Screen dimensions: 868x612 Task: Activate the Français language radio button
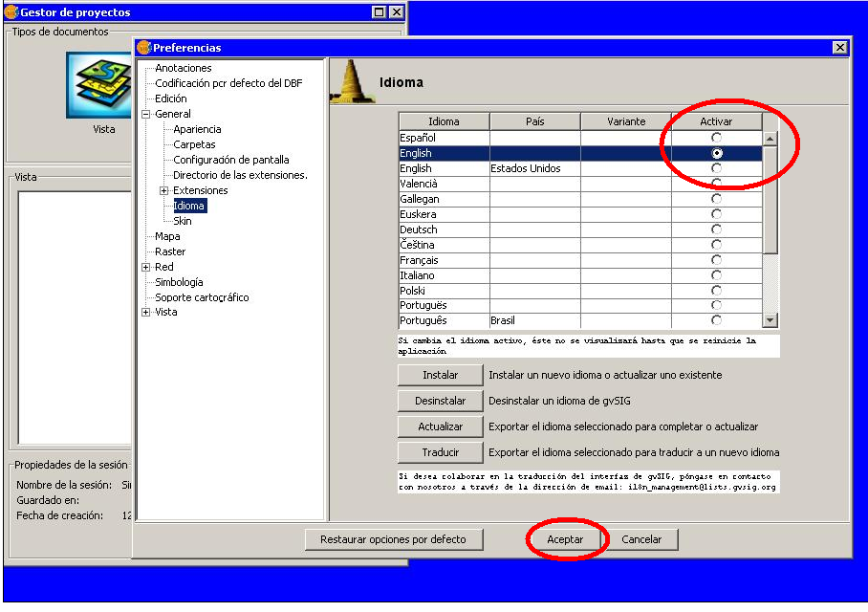716,260
